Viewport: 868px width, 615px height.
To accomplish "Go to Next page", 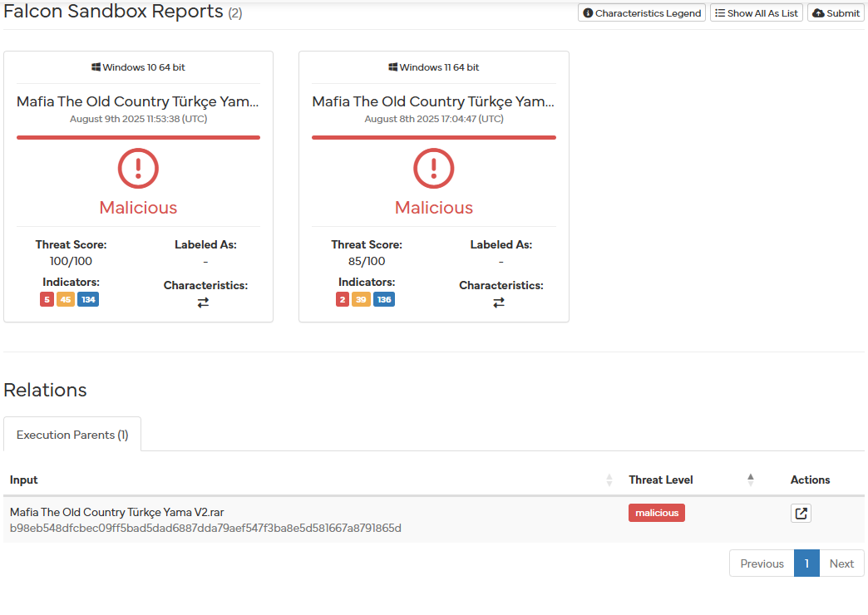I will coord(841,563).
